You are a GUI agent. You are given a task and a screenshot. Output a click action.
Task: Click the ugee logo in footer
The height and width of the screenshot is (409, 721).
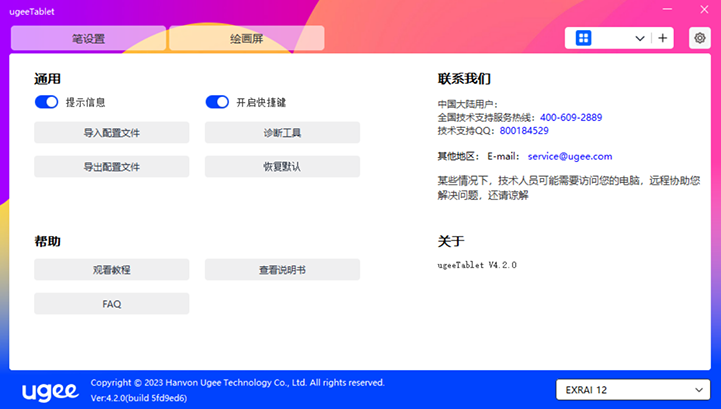[50, 392]
